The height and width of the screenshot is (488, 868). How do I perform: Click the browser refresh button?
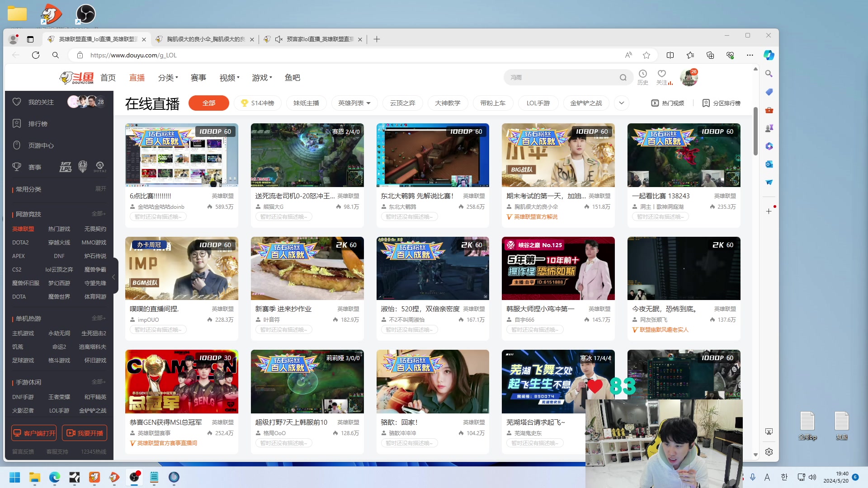(36, 55)
